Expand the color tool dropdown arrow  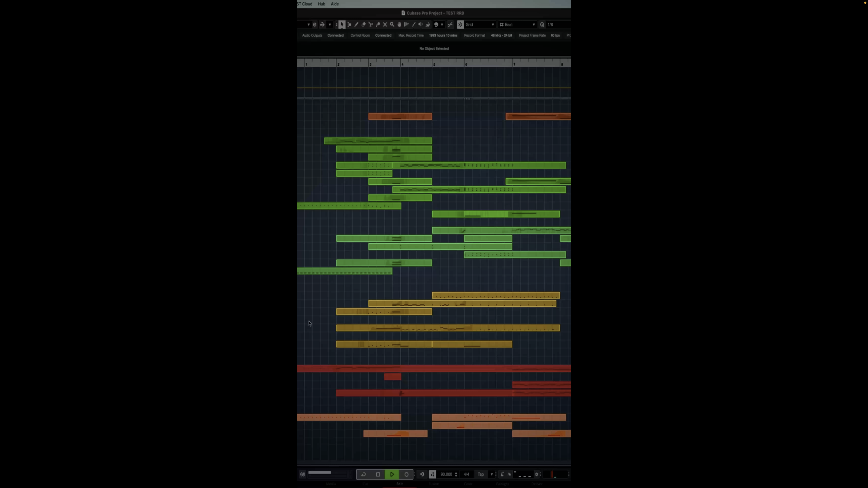click(x=442, y=24)
